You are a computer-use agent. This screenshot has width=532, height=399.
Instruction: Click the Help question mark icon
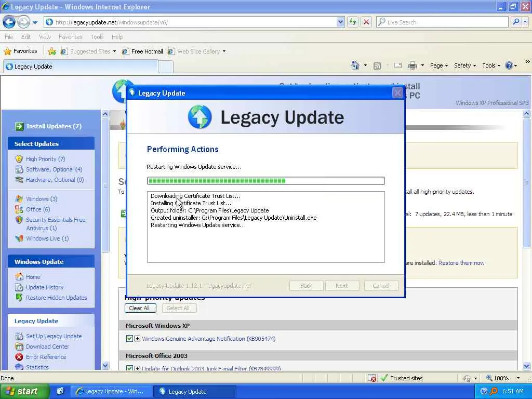[x=509, y=65]
